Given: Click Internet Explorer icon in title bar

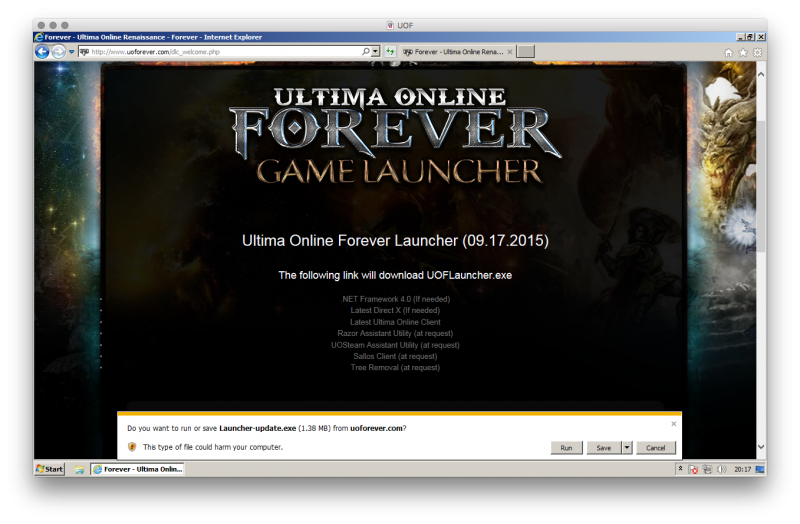Looking at the screenshot, I should pyautogui.click(x=39, y=37).
